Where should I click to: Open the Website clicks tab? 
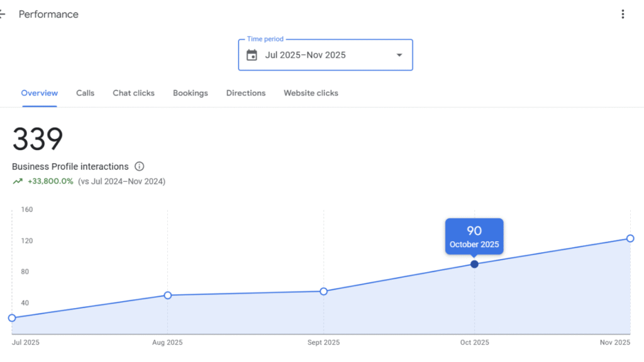pyautogui.click(x=311, y=93)
